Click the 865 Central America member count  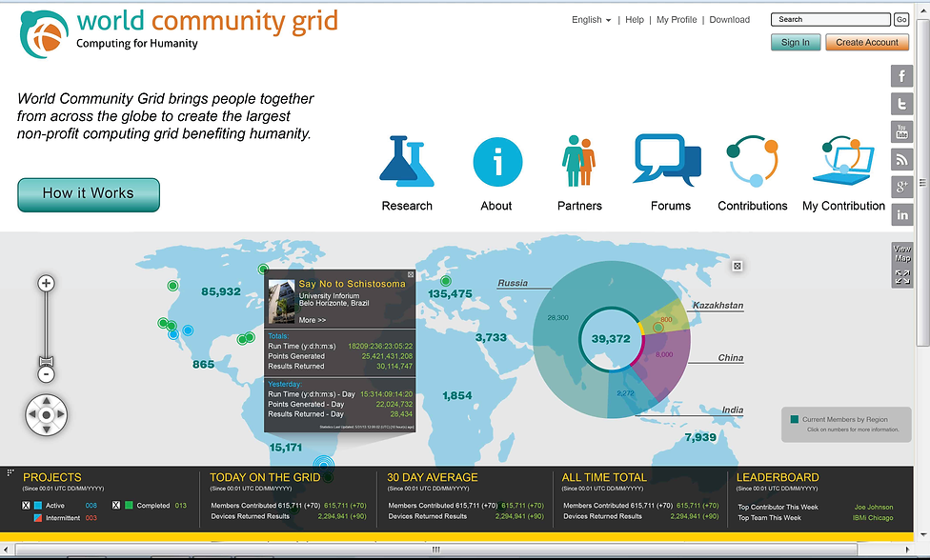tap(204, 365)
